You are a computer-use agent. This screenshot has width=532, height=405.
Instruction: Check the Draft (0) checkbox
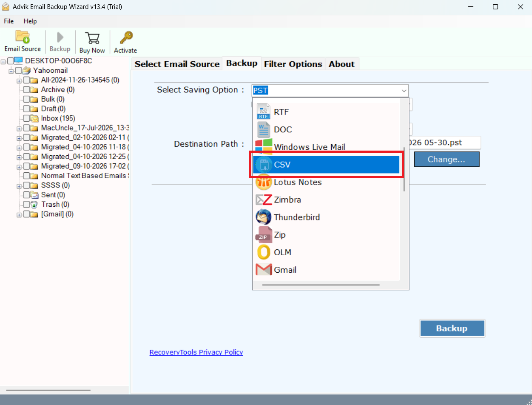[26, 108]
